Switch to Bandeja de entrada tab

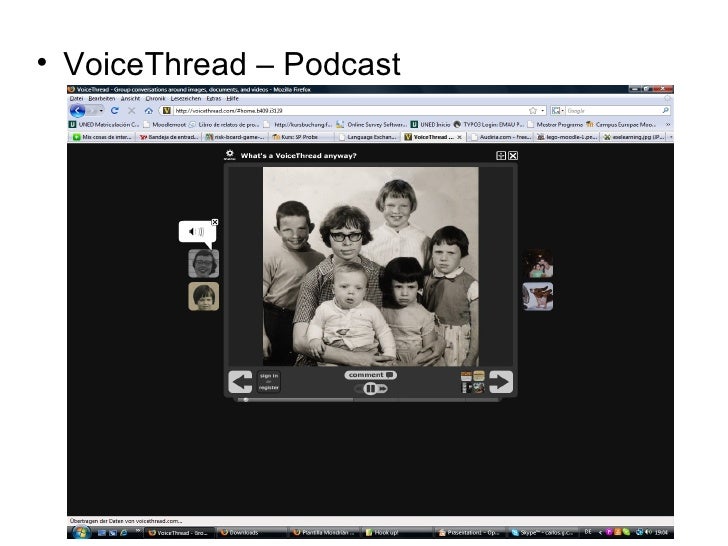click(x=169, y=137)
